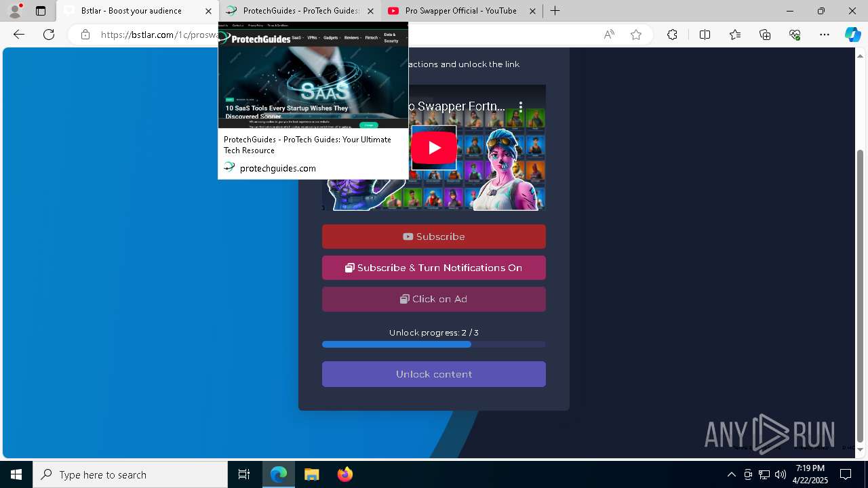Open File Explorer from the taskbar

click(311, 474)
